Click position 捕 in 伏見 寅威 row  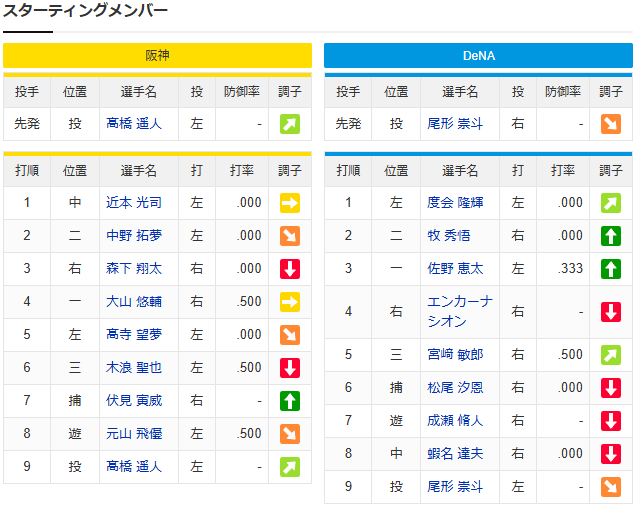click(75, 400)
